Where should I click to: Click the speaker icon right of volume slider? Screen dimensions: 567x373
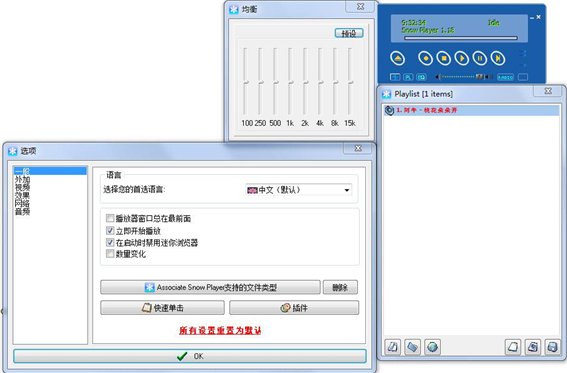tap(489, 77)
